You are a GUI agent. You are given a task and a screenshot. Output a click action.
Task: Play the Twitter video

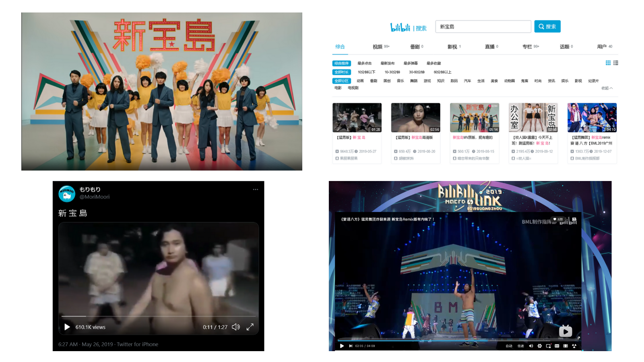(x=67, y=327)
